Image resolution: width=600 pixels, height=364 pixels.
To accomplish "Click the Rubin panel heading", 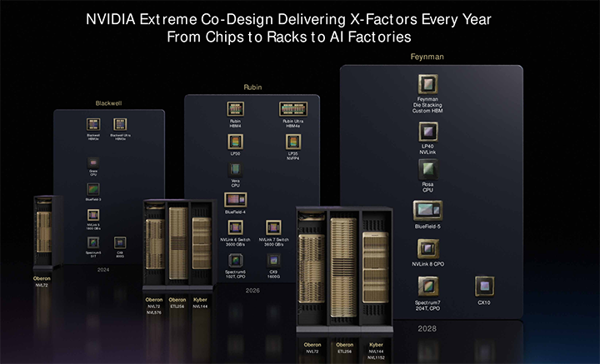I will tap(252, 87).
